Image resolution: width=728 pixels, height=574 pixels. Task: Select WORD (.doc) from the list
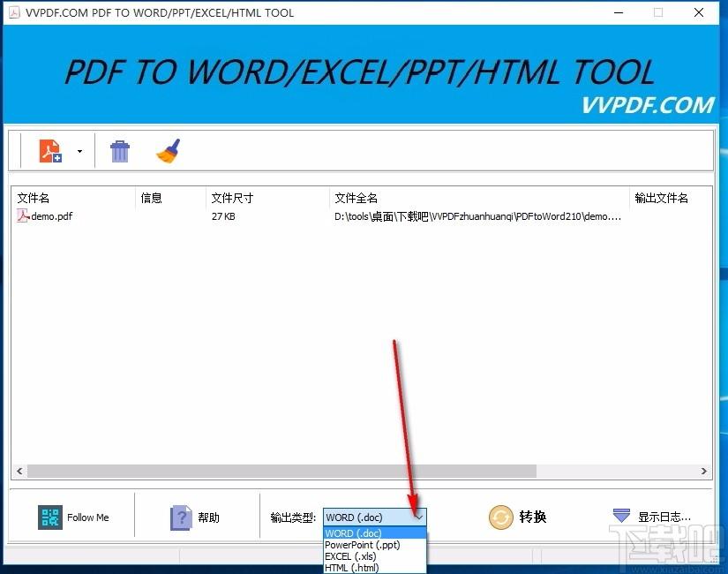[x=375, y=533]
